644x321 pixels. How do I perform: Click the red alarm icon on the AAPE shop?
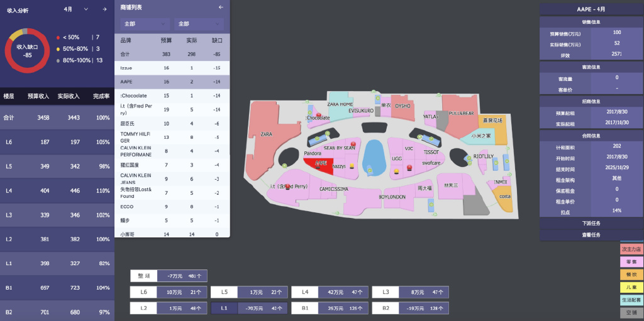[318, 166]
